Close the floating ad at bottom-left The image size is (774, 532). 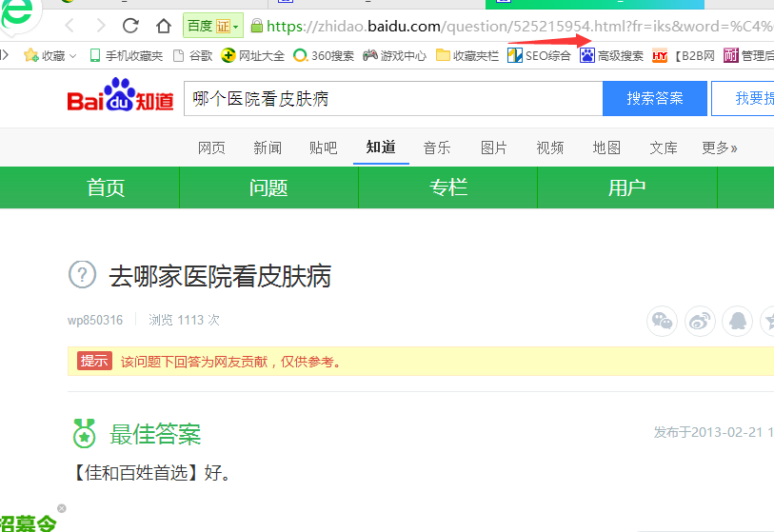(62, 508)
